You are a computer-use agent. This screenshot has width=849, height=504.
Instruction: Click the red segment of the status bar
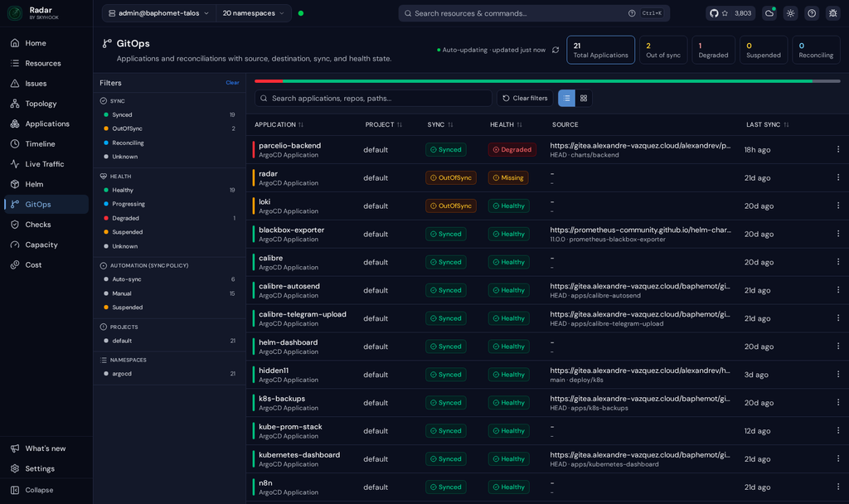pos(269,81)
